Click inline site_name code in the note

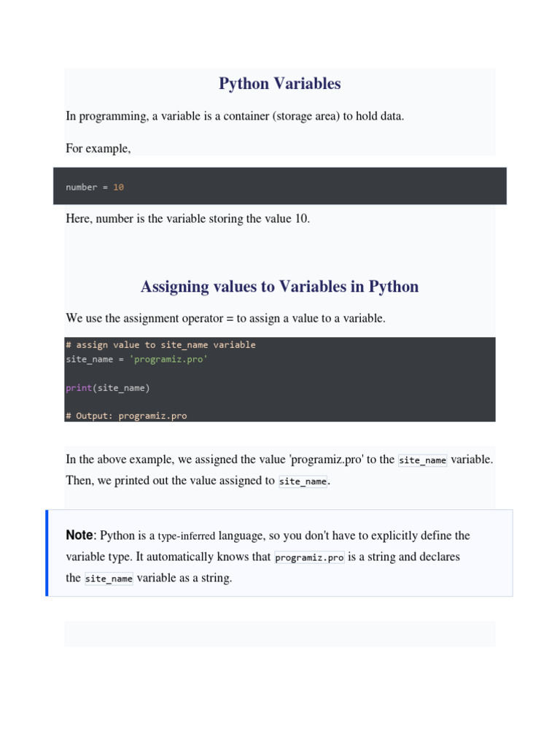109,578
